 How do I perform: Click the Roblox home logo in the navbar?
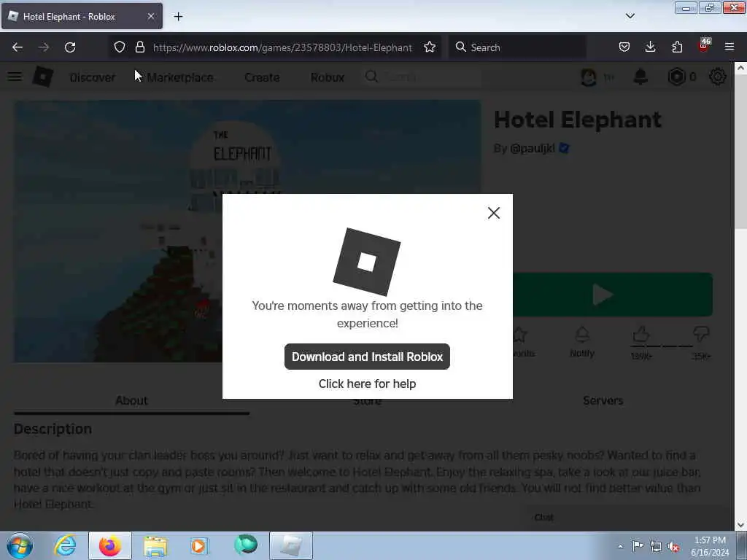point(43,77)
